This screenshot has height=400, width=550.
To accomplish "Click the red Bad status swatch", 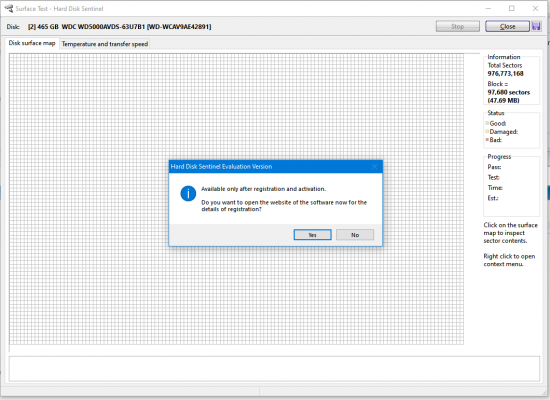I will click(487, 140).
